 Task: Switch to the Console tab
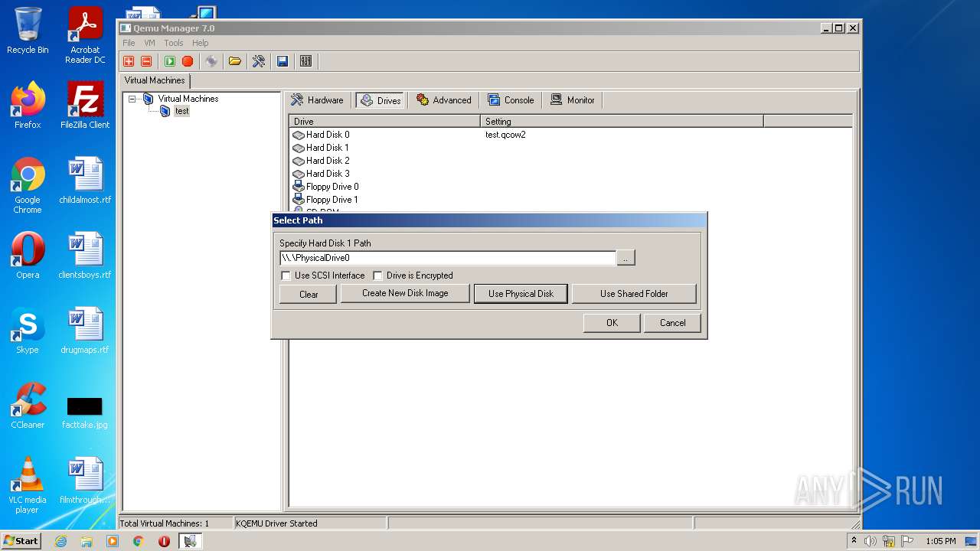tap(511, 100)
